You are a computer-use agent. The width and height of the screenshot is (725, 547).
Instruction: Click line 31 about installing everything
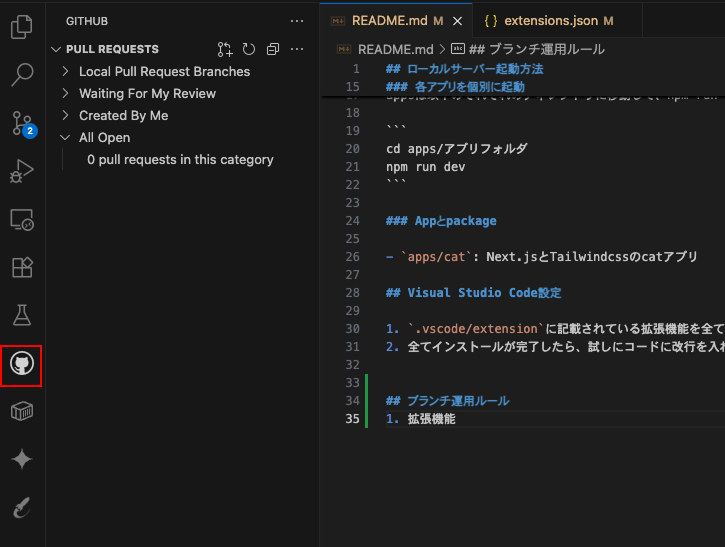(x=555, y=347)
